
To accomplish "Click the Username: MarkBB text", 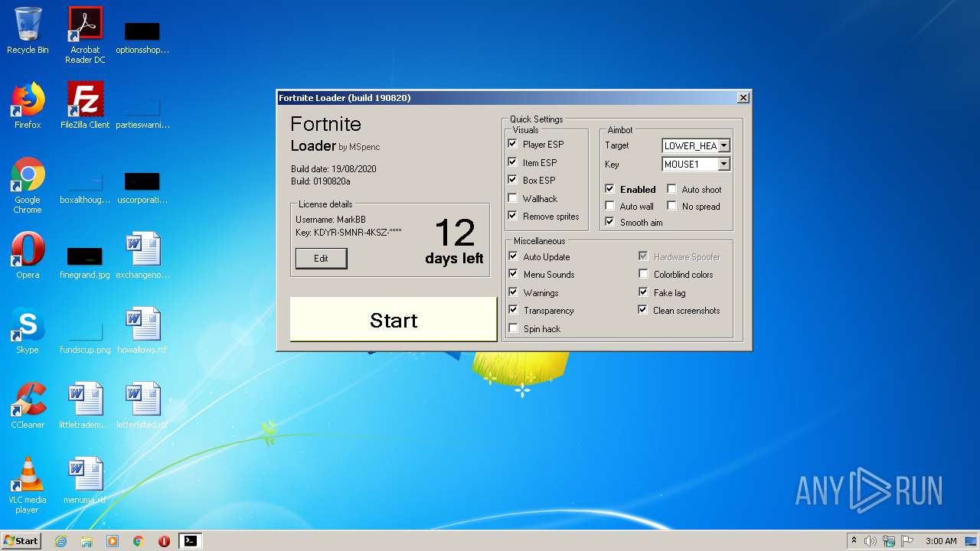I will click(x=331, y=220).
